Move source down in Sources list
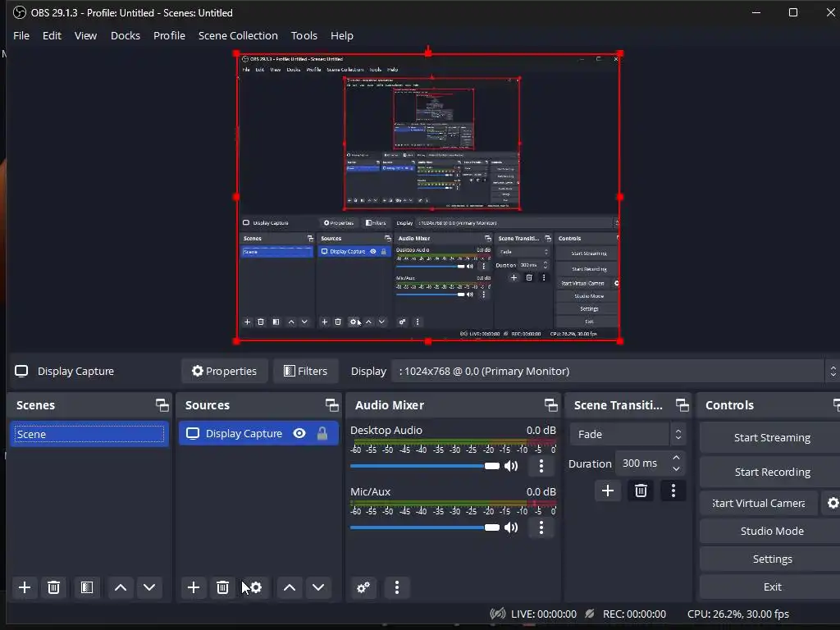Image resolution: width=840 pixels, height=630 pixels. pyautogui.click(x=318, y=587)
